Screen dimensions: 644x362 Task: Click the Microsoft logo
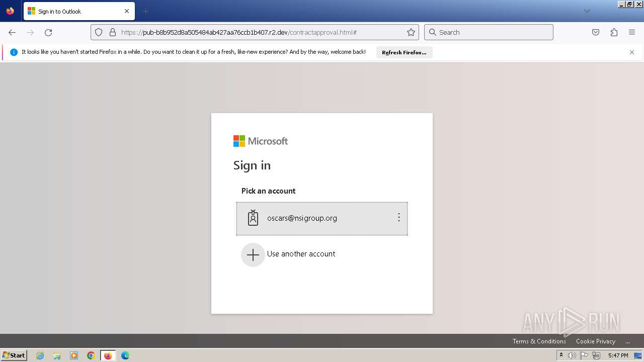point(261,141)
